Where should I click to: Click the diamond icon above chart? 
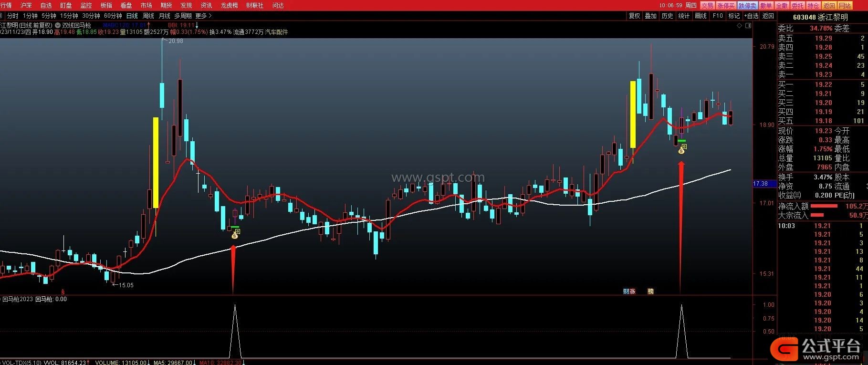click(740, 26)
